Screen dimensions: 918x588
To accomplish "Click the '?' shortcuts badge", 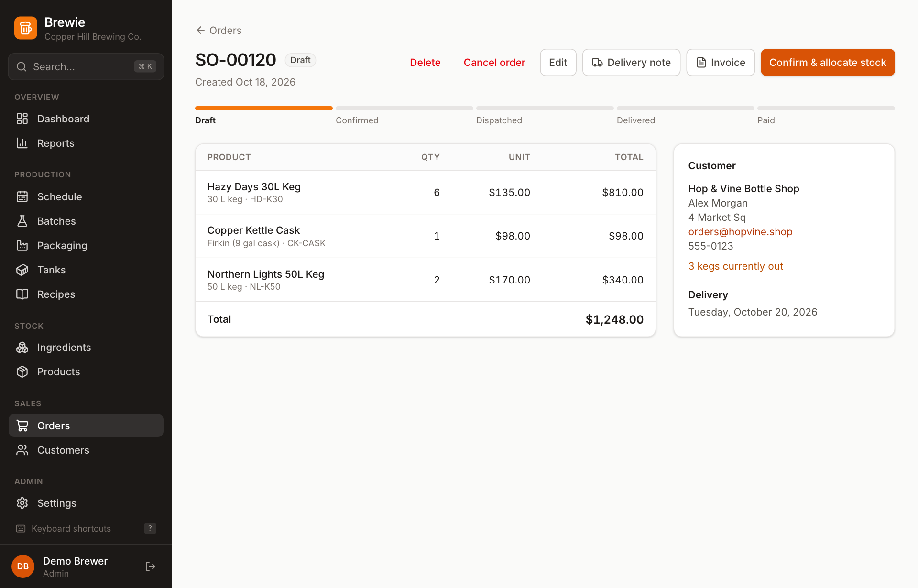I will 150,528.
